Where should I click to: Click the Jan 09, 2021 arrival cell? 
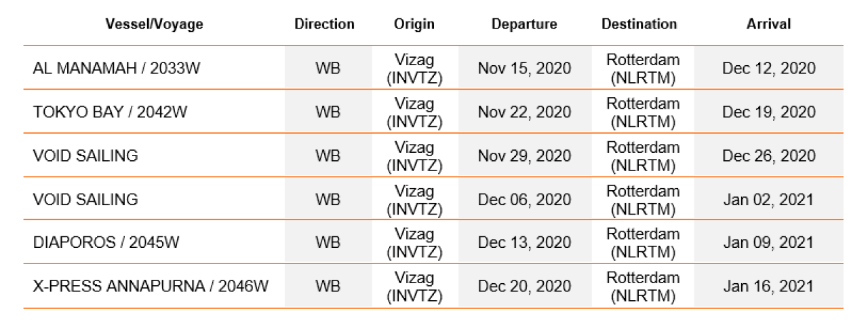pyautogui.click(x=768, y=242)
